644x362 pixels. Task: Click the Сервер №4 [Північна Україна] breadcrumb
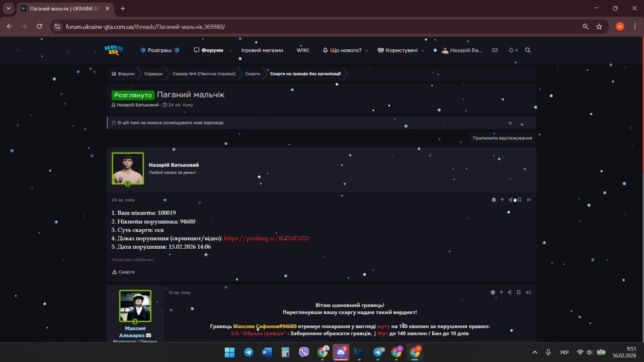click(x=204, y=74)
